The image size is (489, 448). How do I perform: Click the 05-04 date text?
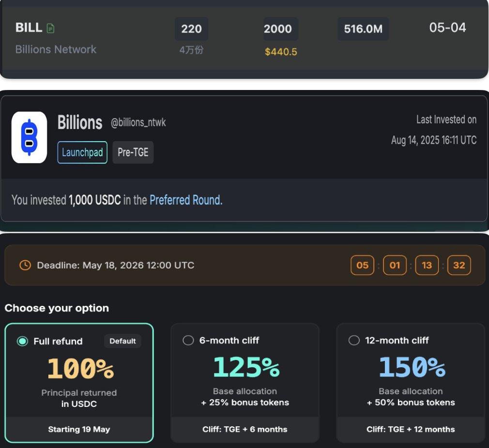[x=447, y=28]
